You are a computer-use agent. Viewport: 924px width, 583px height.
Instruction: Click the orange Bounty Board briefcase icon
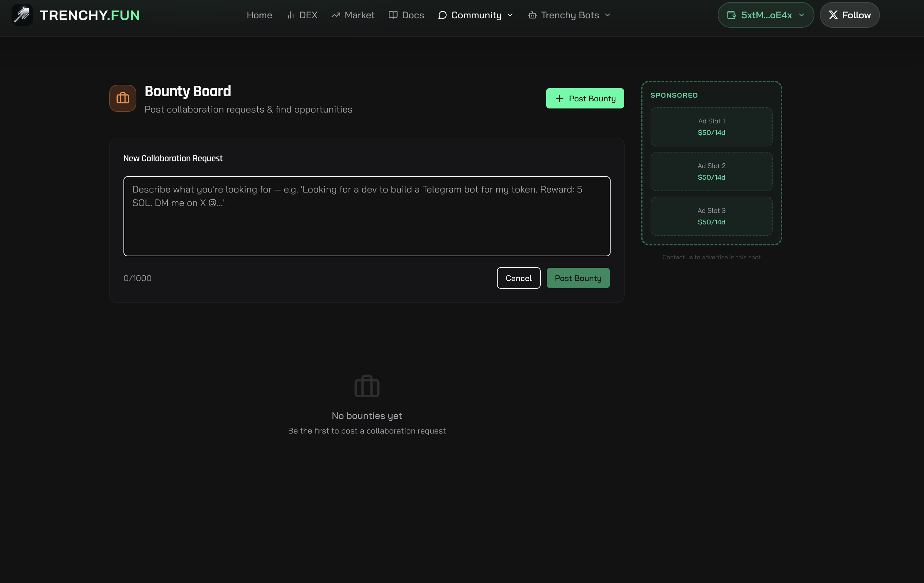point(123,98)
